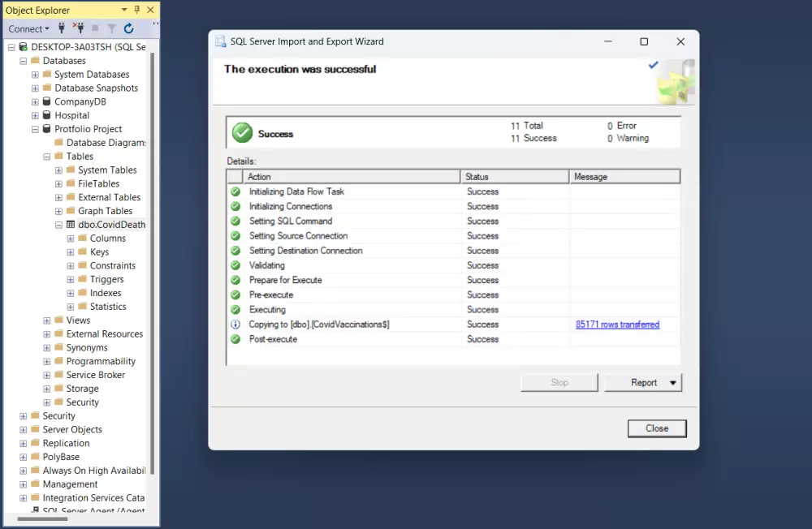Viewport: 812px width, 529px height.
Task: Expand the CompanyDB database
Action: pyautogui.click(x=35, y=102)
